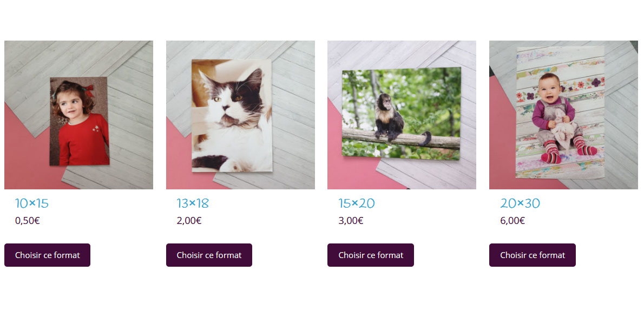Viewport: 644px width, 310px height.
Task: Click the 6,00€ price label
Action: 512,221
